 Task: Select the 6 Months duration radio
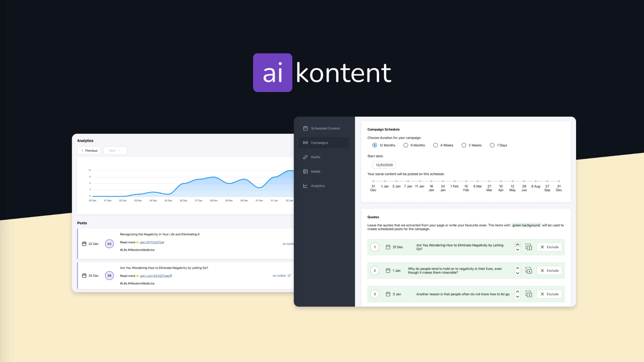[406, 145]
